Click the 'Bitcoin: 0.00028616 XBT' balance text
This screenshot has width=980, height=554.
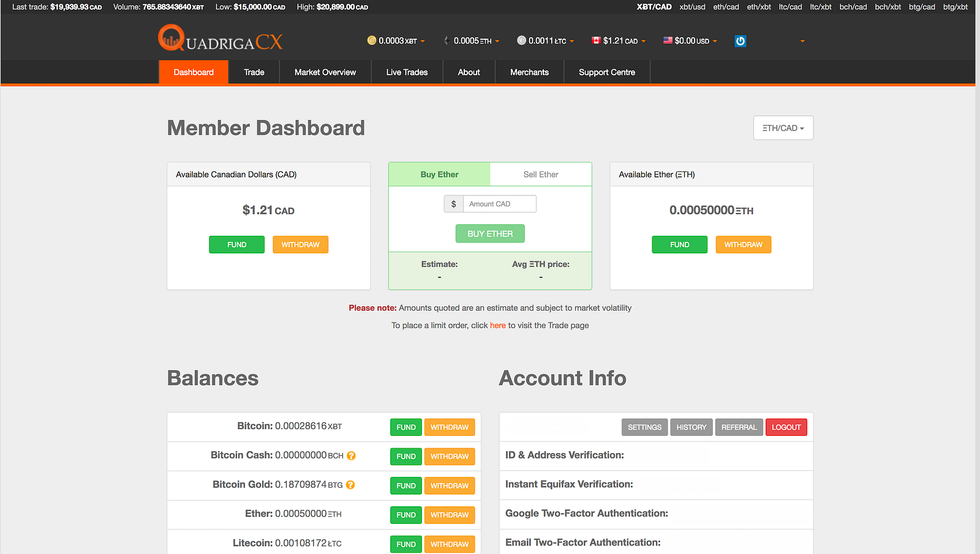tap(290, 426)
